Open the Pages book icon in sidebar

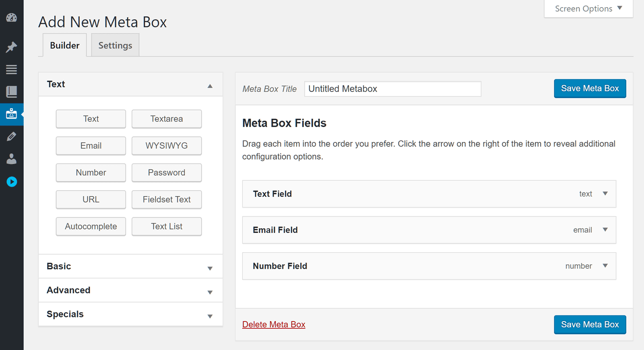pyautogui.click(x=11, y=92)
